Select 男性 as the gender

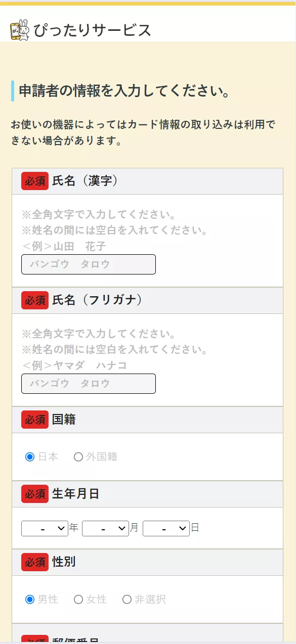pos(28,600)
